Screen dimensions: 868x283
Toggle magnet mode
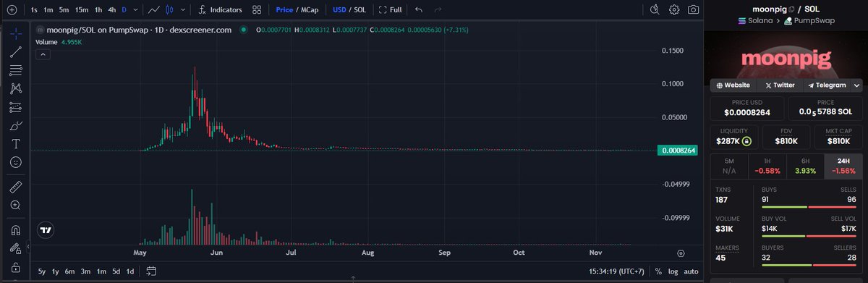point(15,230)
